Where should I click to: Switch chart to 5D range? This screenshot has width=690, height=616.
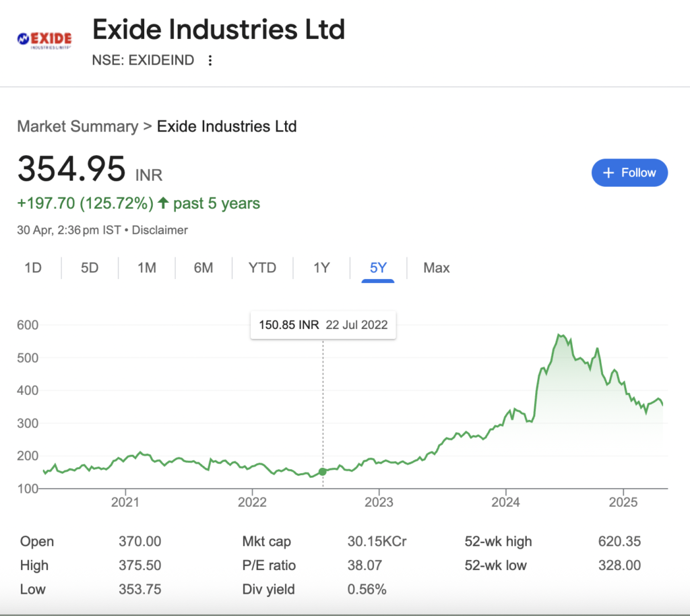90,268
